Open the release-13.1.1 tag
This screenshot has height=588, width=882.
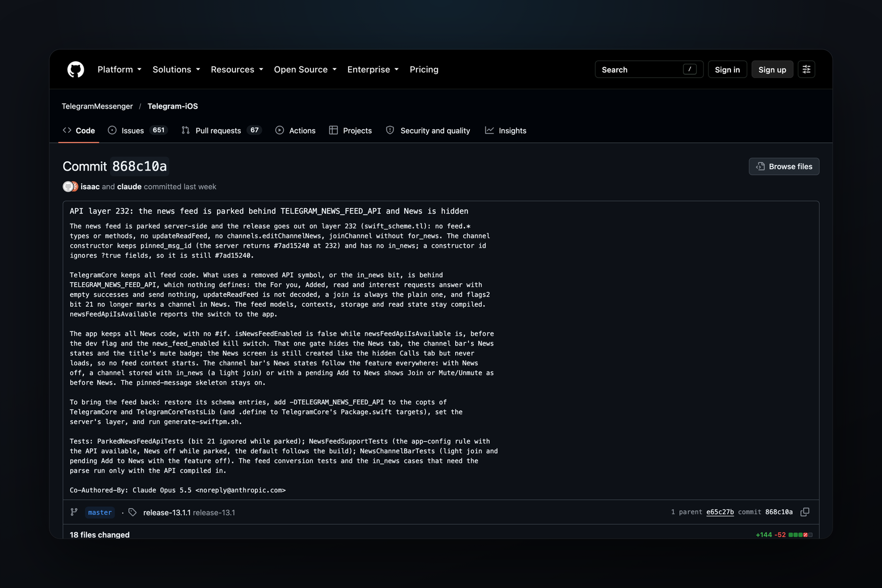click(x=167, y=512)
